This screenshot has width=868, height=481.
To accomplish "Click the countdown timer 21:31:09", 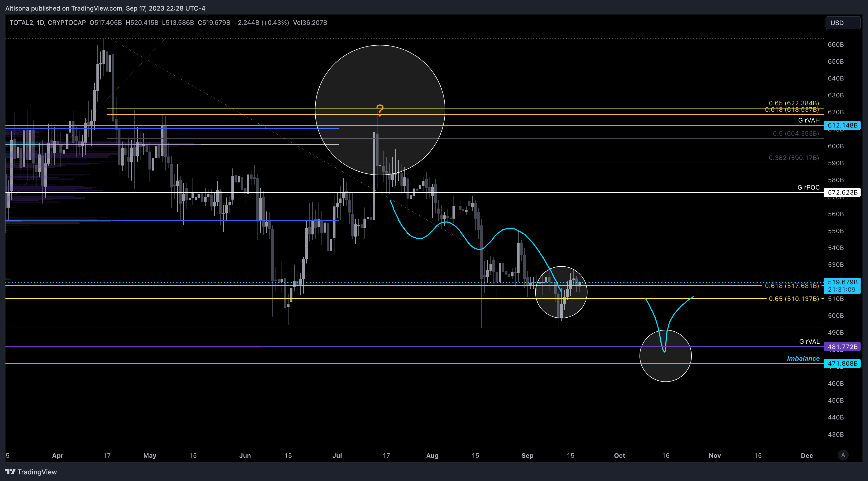I will pyautogui.click(x=841, y=289).
